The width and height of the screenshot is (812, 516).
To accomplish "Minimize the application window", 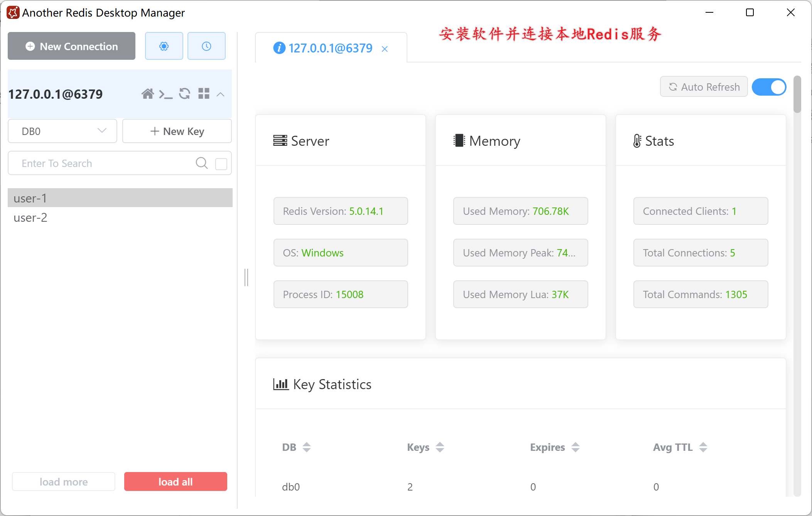I will (709, 12).
